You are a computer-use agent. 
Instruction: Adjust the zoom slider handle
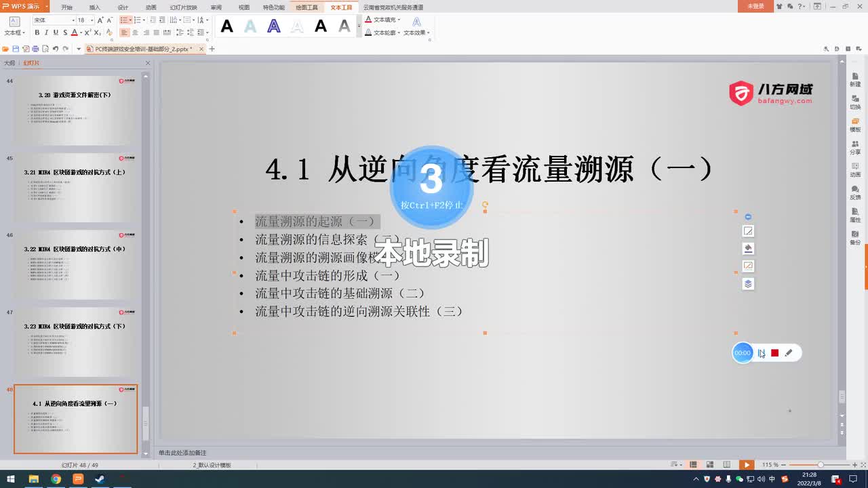click(x=821, y=464)
